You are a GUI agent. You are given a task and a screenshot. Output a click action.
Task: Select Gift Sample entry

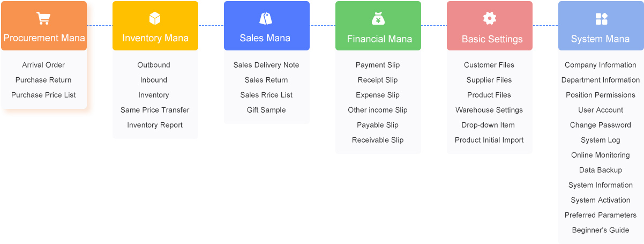[x=266, y=110]
